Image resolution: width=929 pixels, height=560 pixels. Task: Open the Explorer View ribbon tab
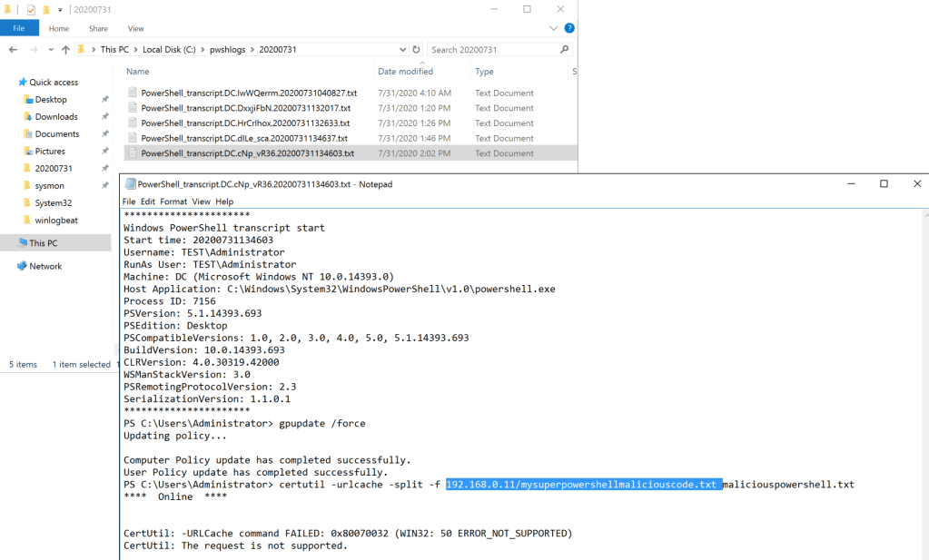(x=135, y=29)
